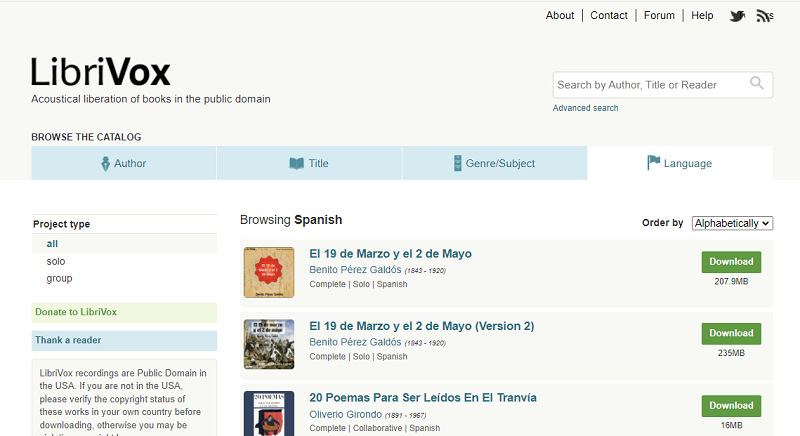Click the book icon on Title tab

[296, 164]
